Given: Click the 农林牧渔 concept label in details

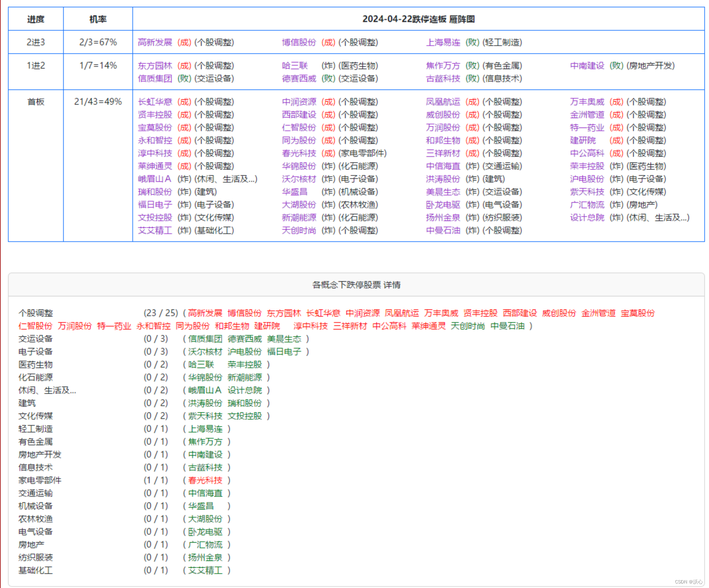Looking at the screenshot, I should (36, 519).
